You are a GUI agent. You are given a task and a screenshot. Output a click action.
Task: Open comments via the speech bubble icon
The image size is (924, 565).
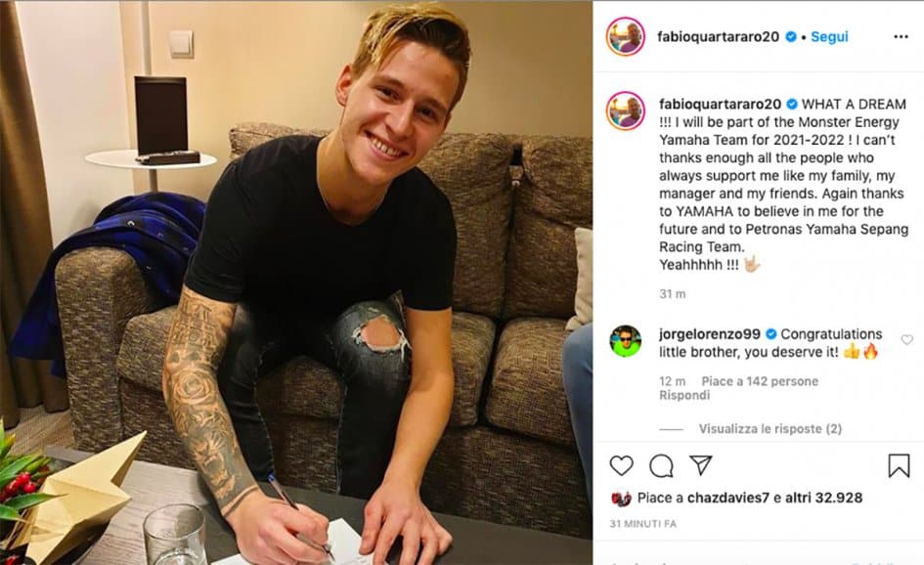tap(661, 465)
